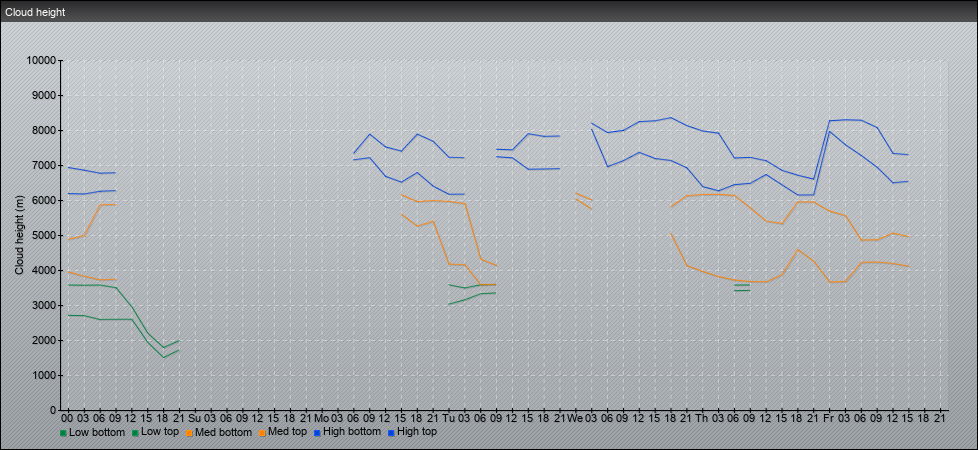Click the 0 value on y-axis
The width and height of the screenshot is (978, 450).
click(x=54, y=410)
